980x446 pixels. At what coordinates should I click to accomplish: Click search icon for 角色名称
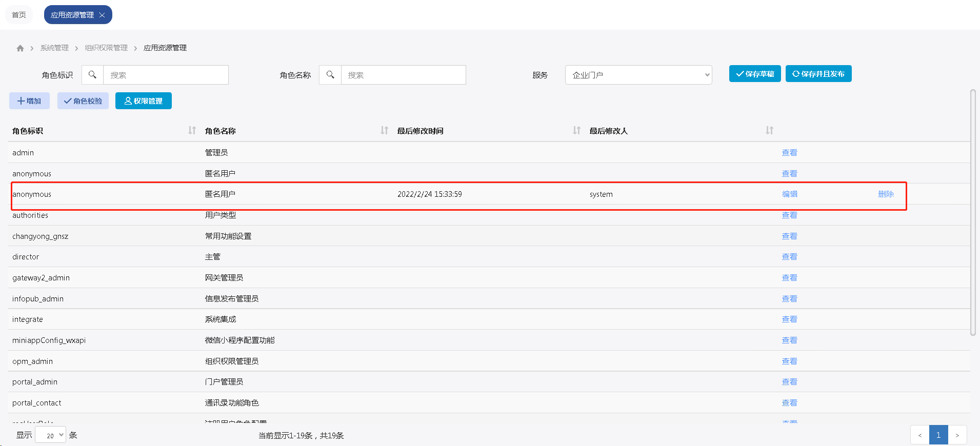(330, 75)
